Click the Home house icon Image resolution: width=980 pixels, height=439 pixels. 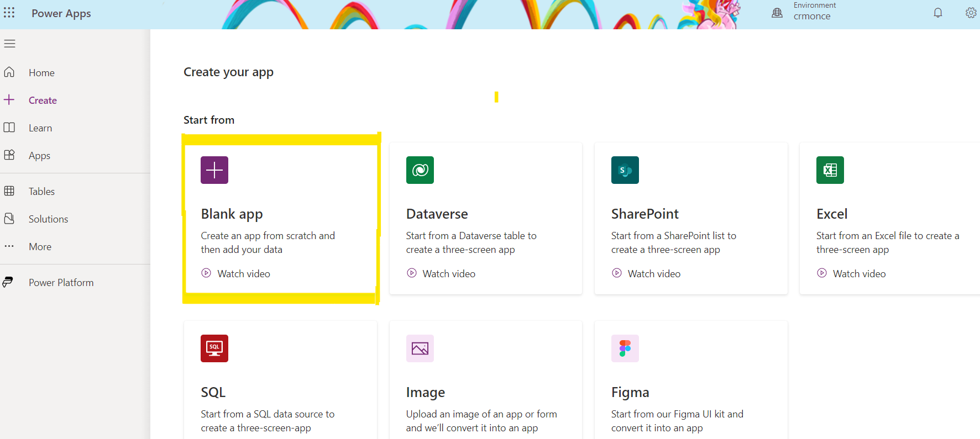(9, 72)
